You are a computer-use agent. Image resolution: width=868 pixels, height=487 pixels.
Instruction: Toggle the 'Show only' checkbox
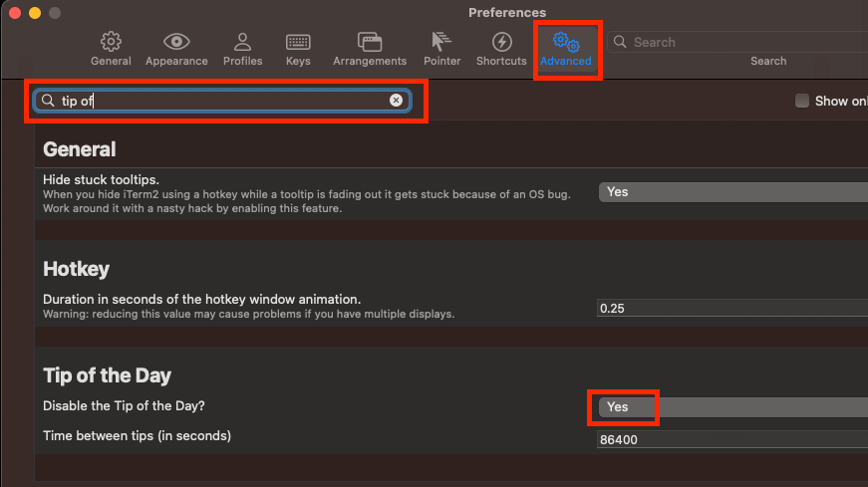802,101
